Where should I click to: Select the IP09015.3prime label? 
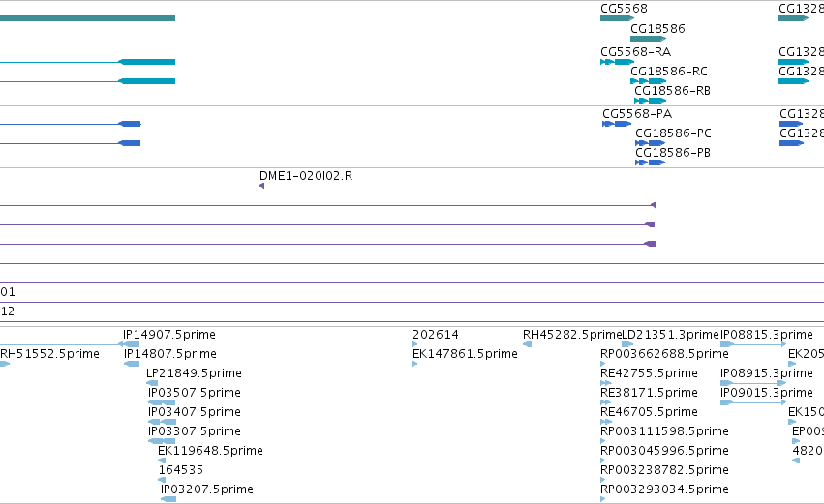point(767,393)
